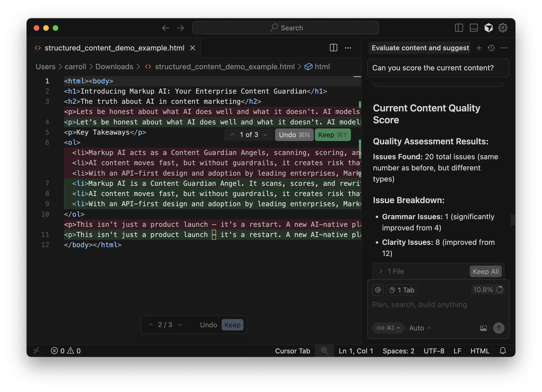Screen dimensions: 542x392
Task: Go to previous file change in '2 / 3' bar
Action: pos(150,325)
